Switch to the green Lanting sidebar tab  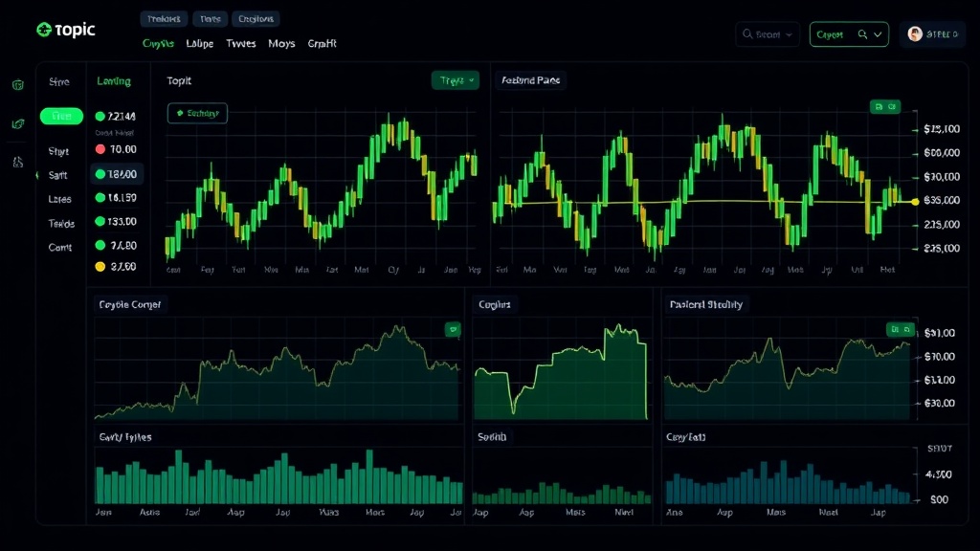[x=114, y=81]
